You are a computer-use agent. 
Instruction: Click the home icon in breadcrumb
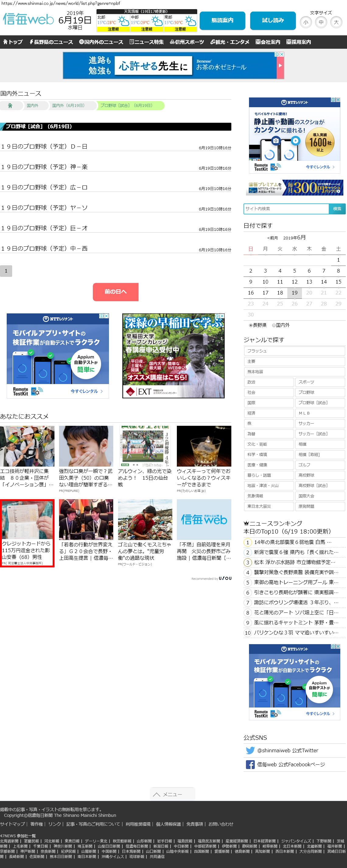(10, 105)
